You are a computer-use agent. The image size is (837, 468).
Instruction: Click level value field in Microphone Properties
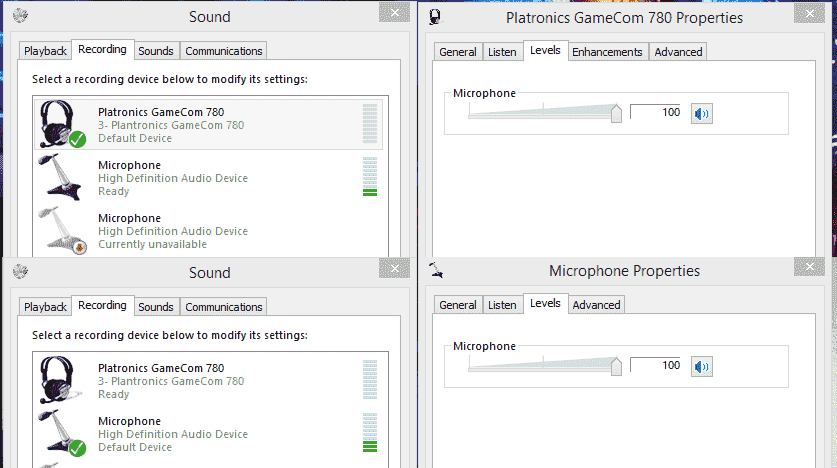click(656, 365)
